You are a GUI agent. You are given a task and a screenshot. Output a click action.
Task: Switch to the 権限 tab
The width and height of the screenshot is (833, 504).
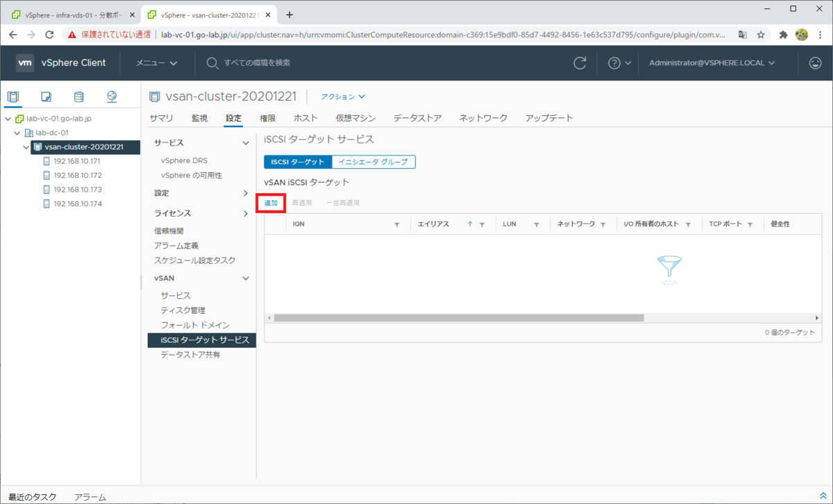click(x=268, y=118)
